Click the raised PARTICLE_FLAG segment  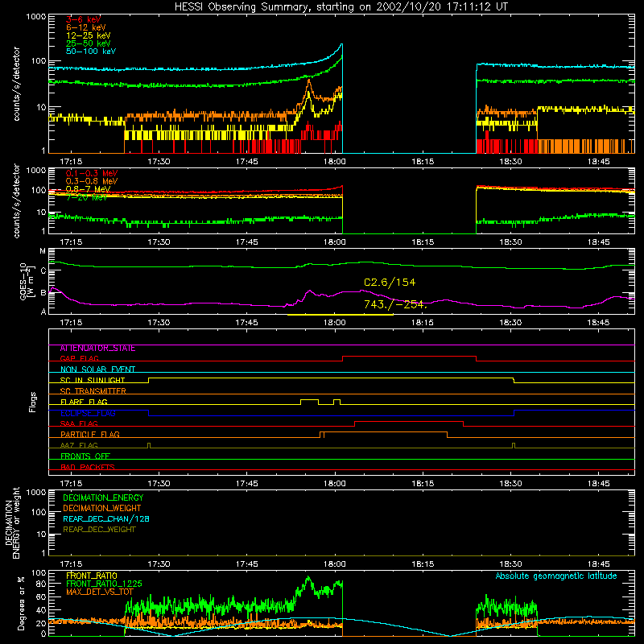(x=386, y=432)
